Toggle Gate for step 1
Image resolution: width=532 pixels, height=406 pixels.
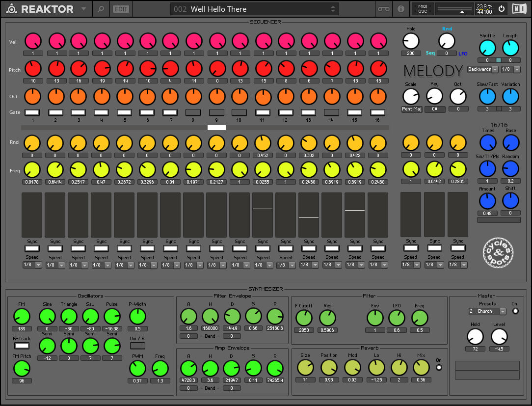click(32, 112)
